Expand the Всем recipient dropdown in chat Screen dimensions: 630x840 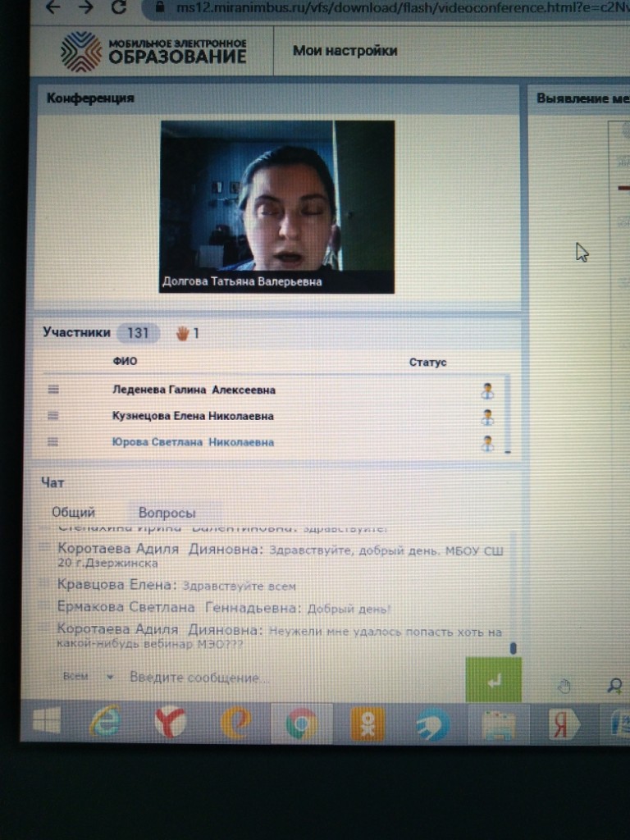pos(109,677)
